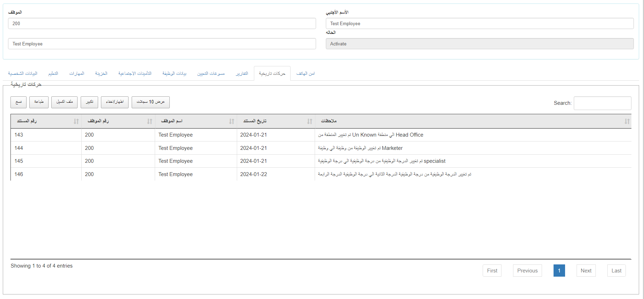The height and width of the screenshot is (299, 644).
Task: Sort by employee number (رقم الموظف) arrows
Action: click(x=149, y=121)
